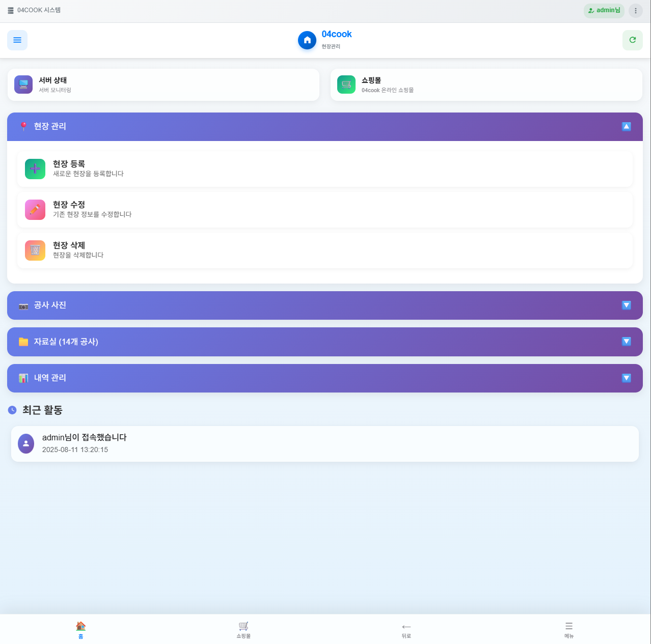Click the 현장관리 subtitle under 04cook
Viewport: 651px width, 644px height.
tap(331, 46)
